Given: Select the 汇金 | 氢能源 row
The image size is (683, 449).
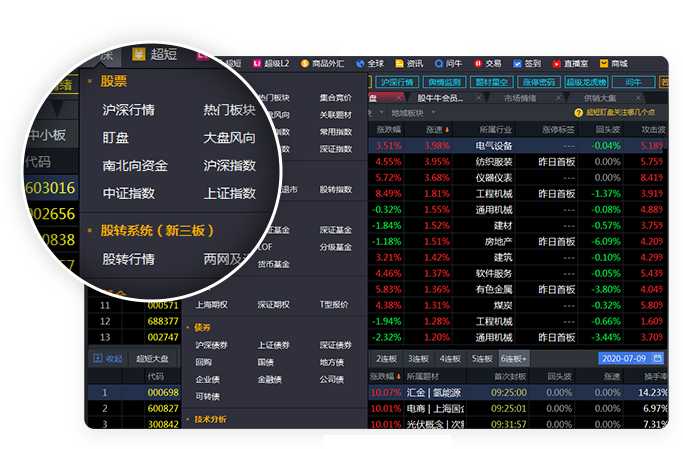Looking at the screenshot, I should tap(518, 392).
